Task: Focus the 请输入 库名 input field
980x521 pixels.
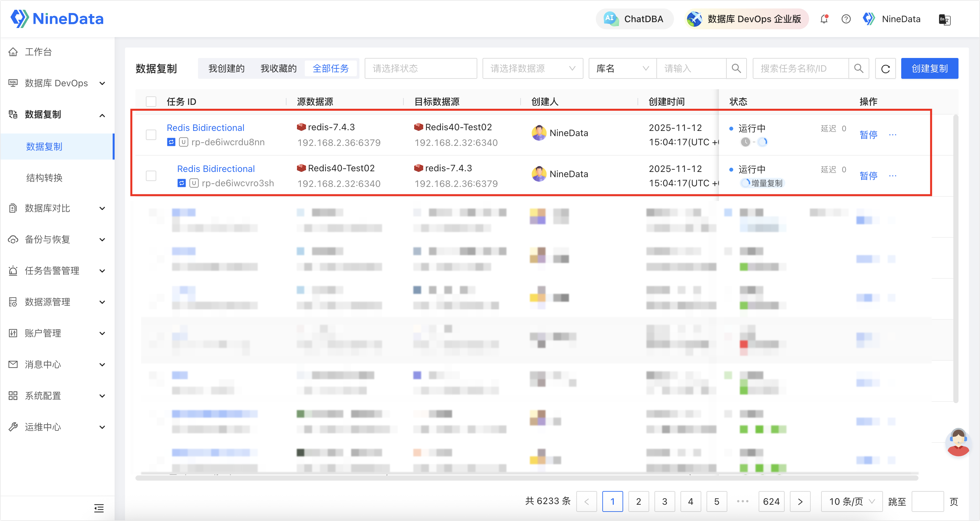Action: click(x=691, y=68)
